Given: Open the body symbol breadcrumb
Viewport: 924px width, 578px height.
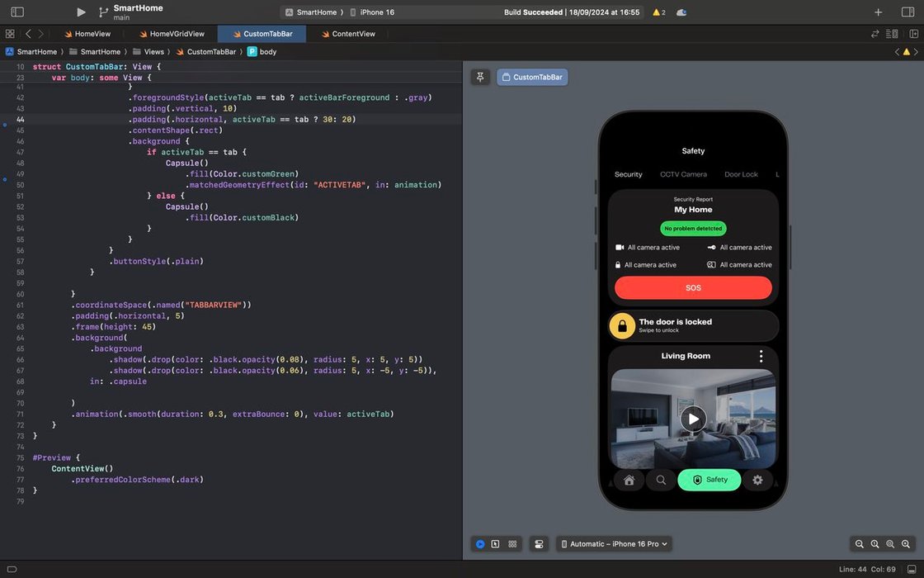Looking at the screenshot, I should point(262,51).
